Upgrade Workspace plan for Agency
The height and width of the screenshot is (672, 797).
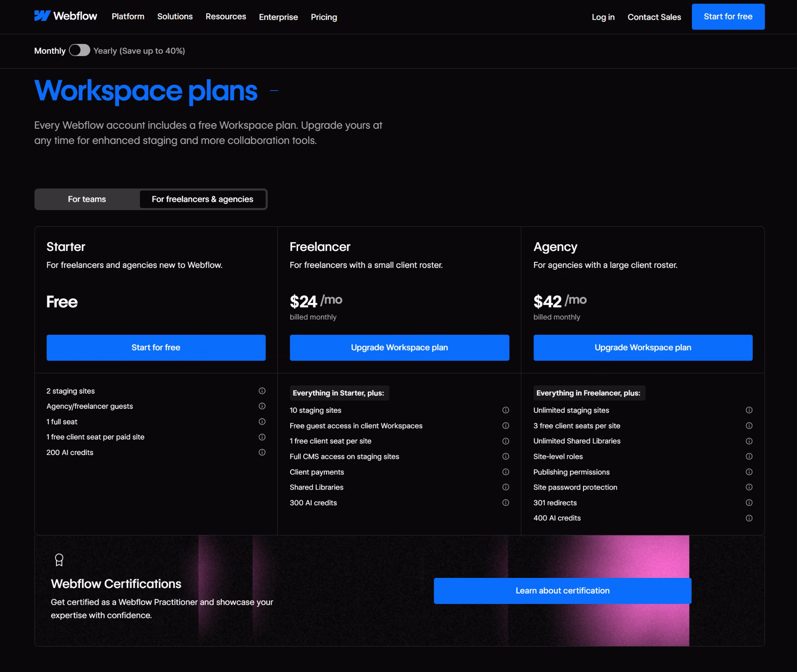(x=643, y=348)
